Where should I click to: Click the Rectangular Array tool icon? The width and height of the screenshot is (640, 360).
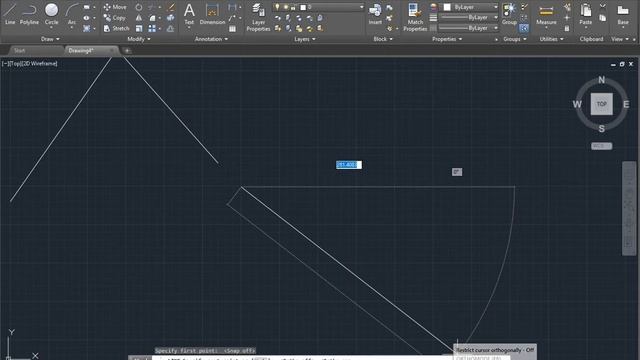[x=152, y=28]
